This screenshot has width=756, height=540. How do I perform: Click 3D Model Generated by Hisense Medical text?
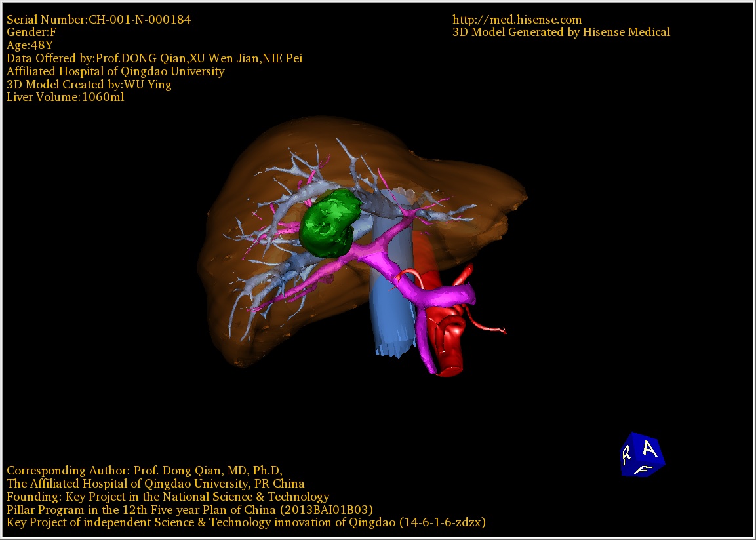click(x=561, y=32)
